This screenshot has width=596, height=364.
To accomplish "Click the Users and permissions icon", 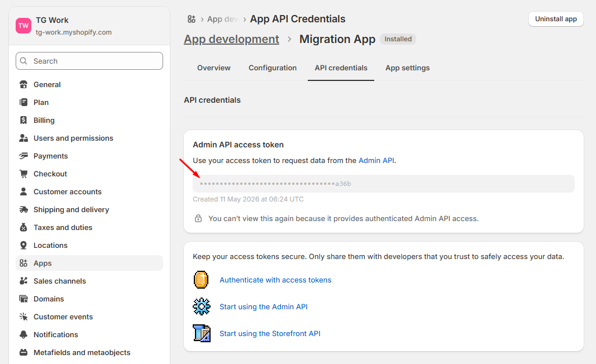I will pos(23,138).
